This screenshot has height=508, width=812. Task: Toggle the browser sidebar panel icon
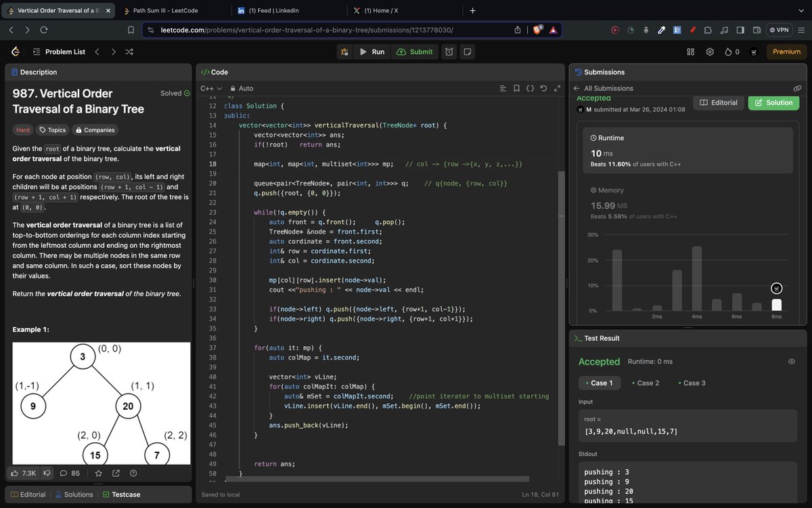point(740,30)
